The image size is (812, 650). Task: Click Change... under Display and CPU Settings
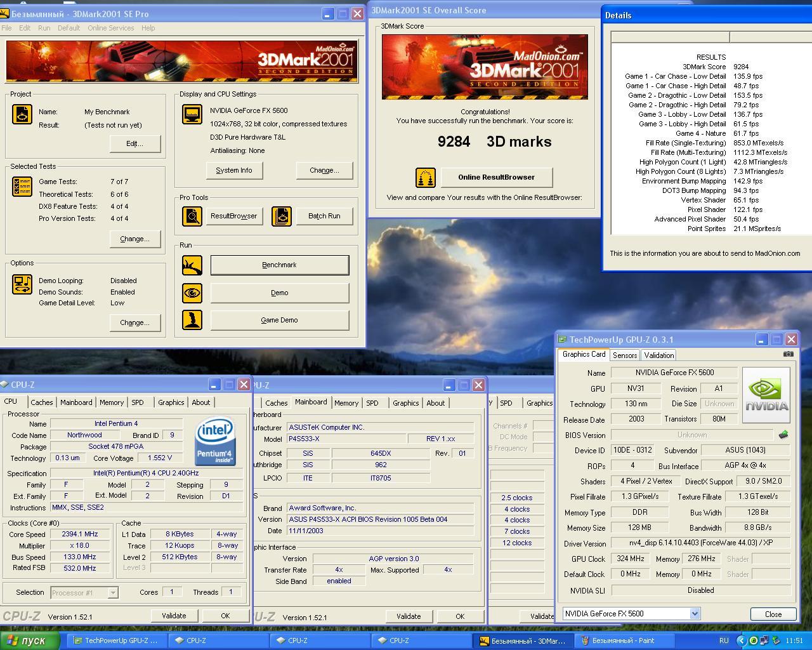[x=324, y=170]
